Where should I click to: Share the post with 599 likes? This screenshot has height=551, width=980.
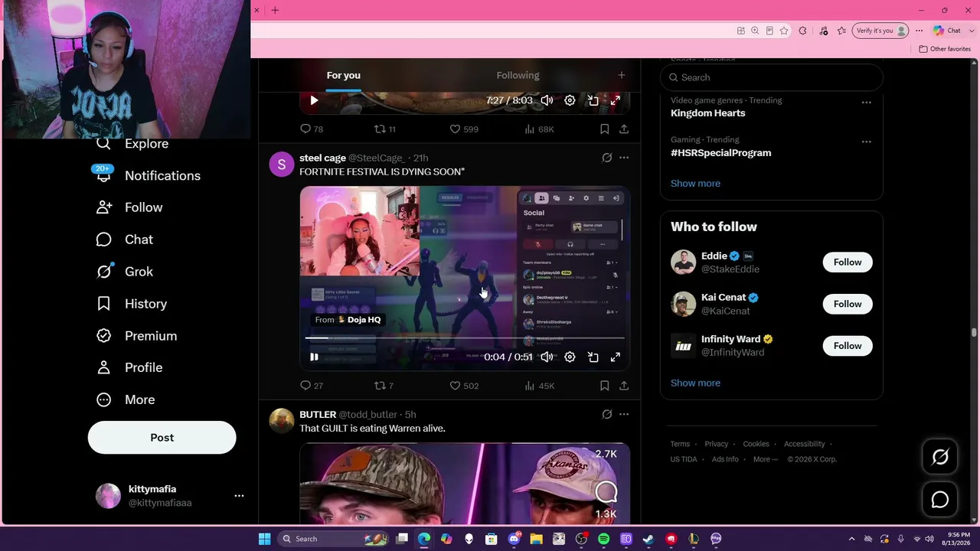[624, 129]
